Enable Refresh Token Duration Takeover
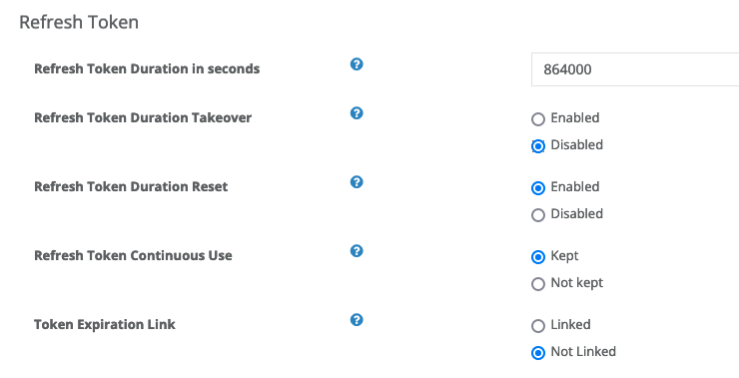 click(538, 119)
